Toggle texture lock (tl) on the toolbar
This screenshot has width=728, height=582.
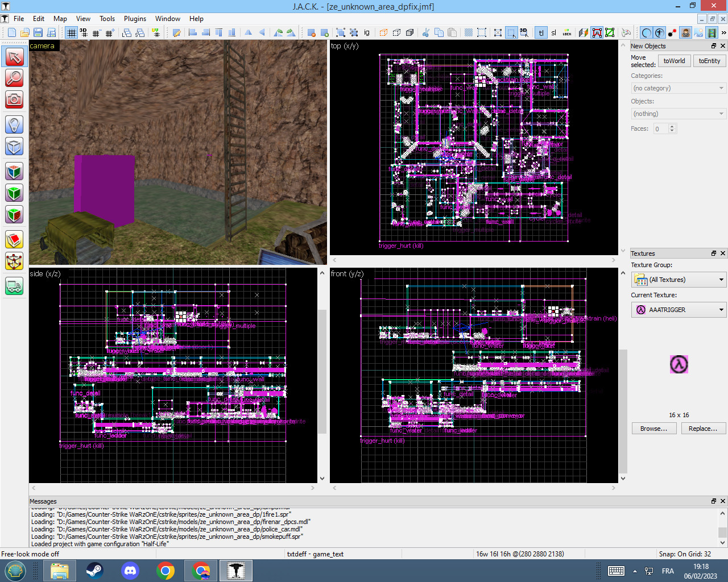[540, 32]
